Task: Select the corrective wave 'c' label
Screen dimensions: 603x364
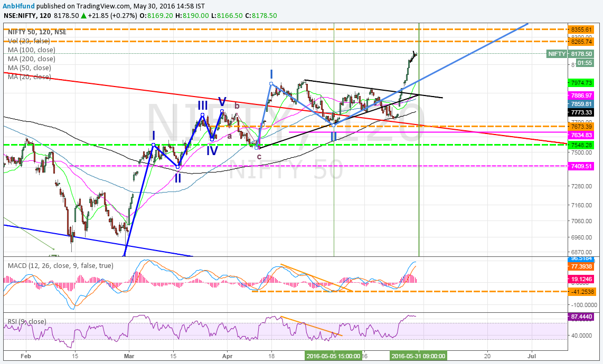Action: (x=259, y=157)
